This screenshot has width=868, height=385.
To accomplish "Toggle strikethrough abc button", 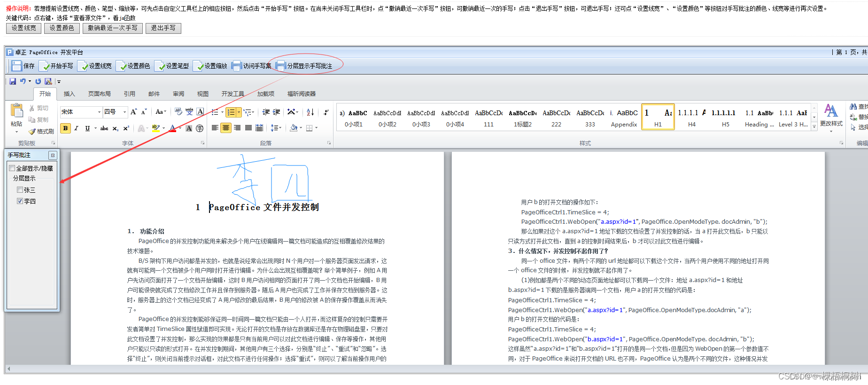I will 104,128.
